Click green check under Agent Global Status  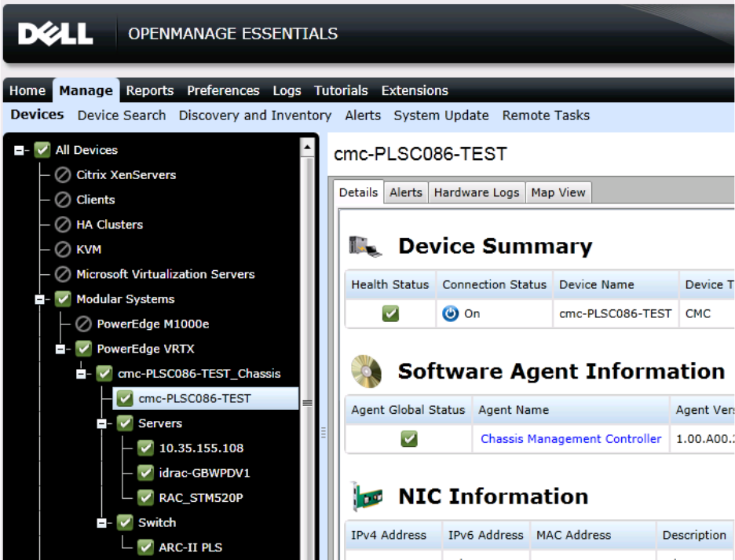[x=409, y=438]
